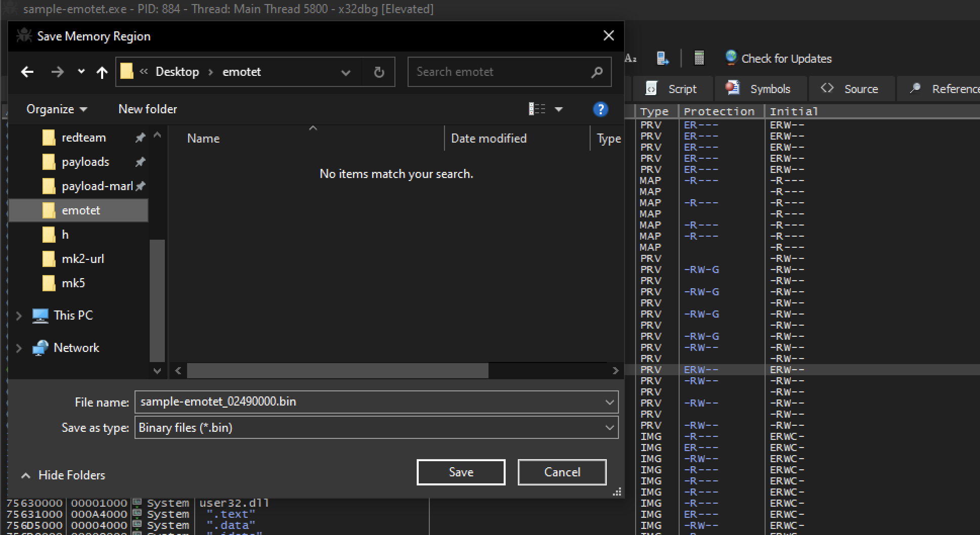Select the payloads folder shortcut
980x535 pixels.
coord(85,162)
